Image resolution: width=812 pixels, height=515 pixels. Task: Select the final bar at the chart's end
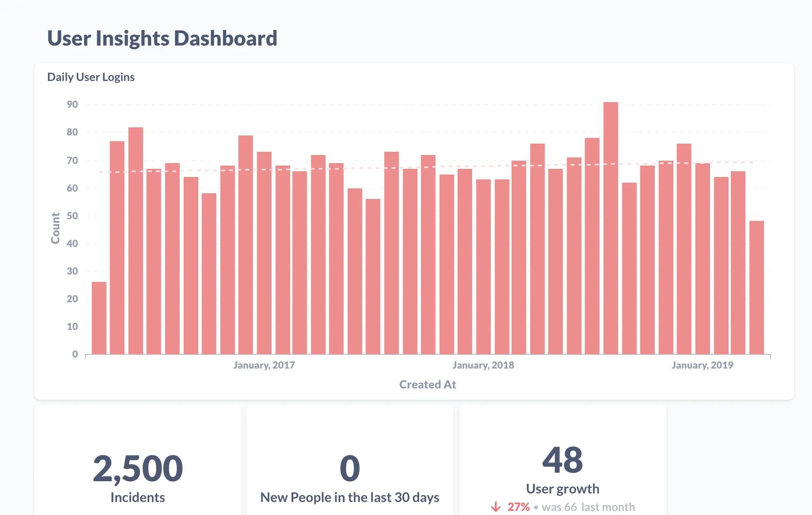(x=757, y=287)
